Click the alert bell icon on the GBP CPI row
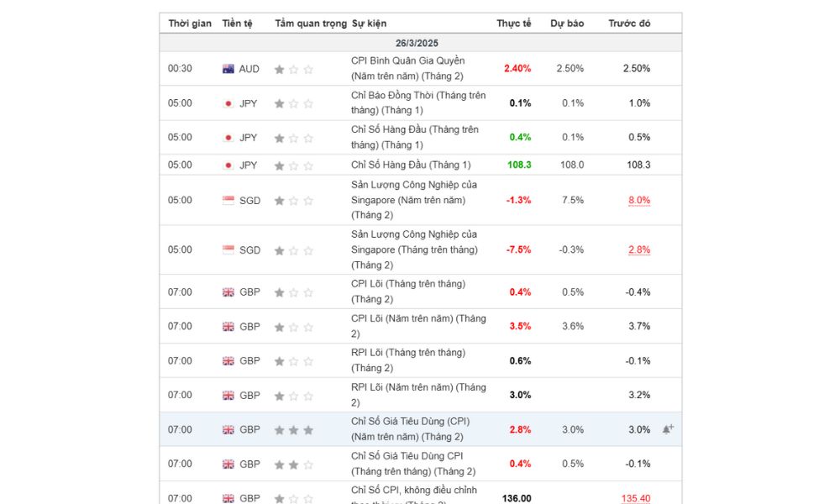The height and width of the screenshot is (504, 840). point(668,429)
